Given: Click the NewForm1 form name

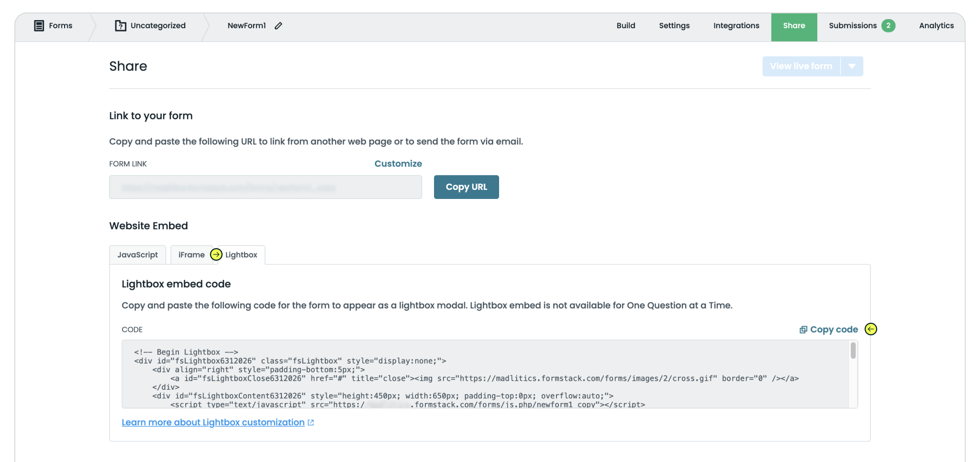Looking at the screenshot, I should [247, 26].
